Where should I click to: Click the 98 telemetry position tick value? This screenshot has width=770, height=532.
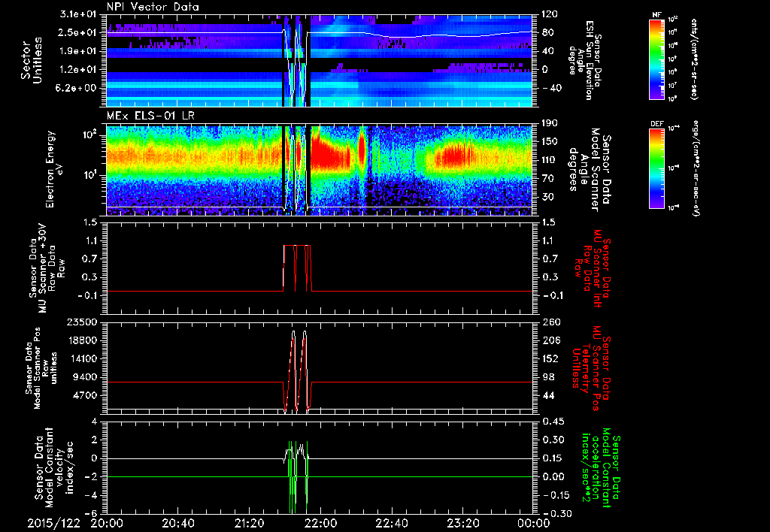547,377
